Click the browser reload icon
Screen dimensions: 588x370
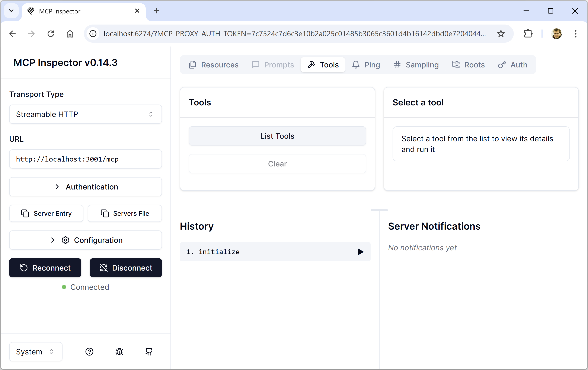51,34
